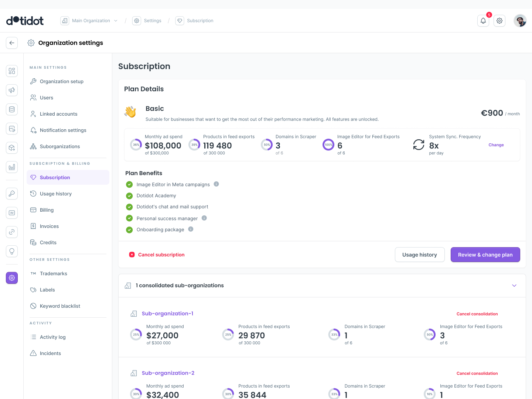
Task: Click info icon beside Personal success manager
Action: (204, 218)
